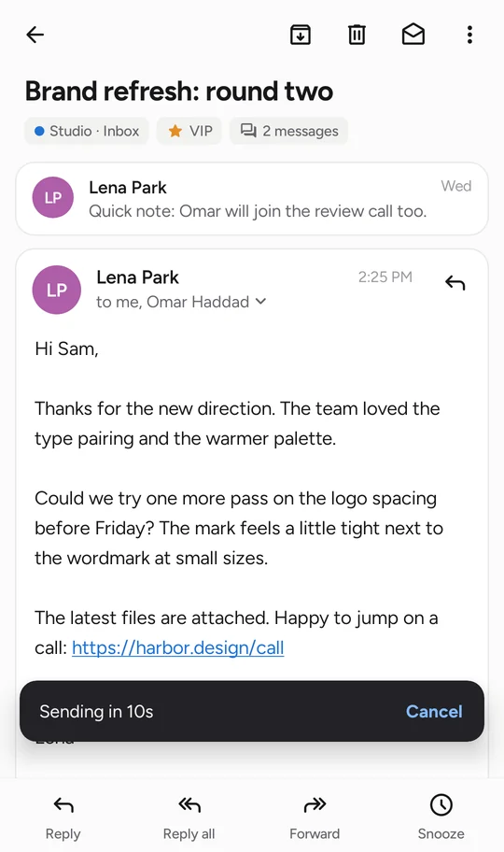
Task: Click the VIP star chip
Action: (189, 131)
